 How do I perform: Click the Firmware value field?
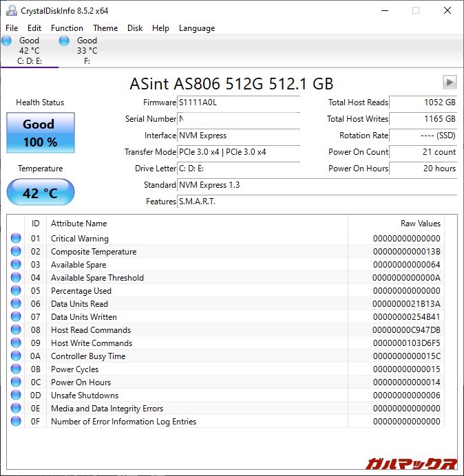pyautogui.click(x=238, y=102)
